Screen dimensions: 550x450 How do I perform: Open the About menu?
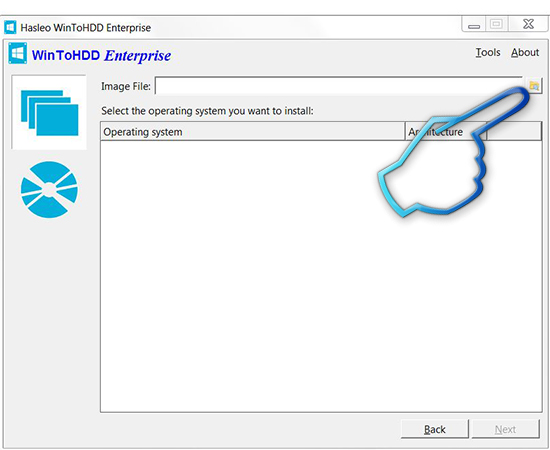pos(525,52)
